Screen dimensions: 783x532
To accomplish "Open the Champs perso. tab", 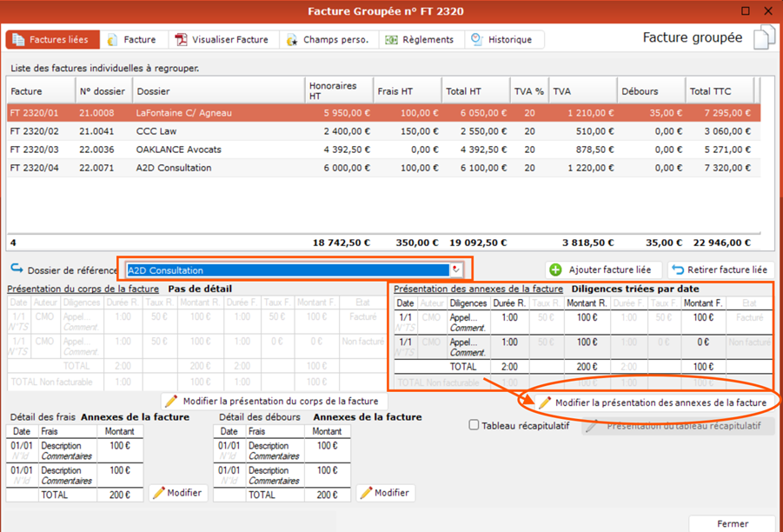I will coord(328,40).
